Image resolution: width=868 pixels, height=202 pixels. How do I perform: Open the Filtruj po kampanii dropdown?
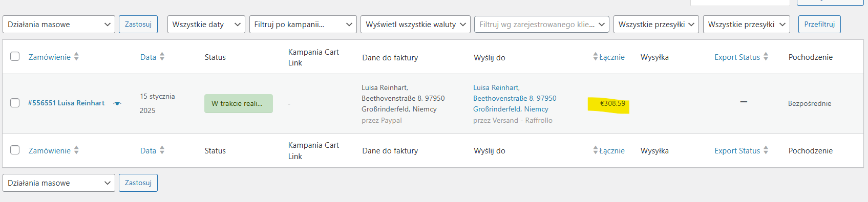click(303, 24)
